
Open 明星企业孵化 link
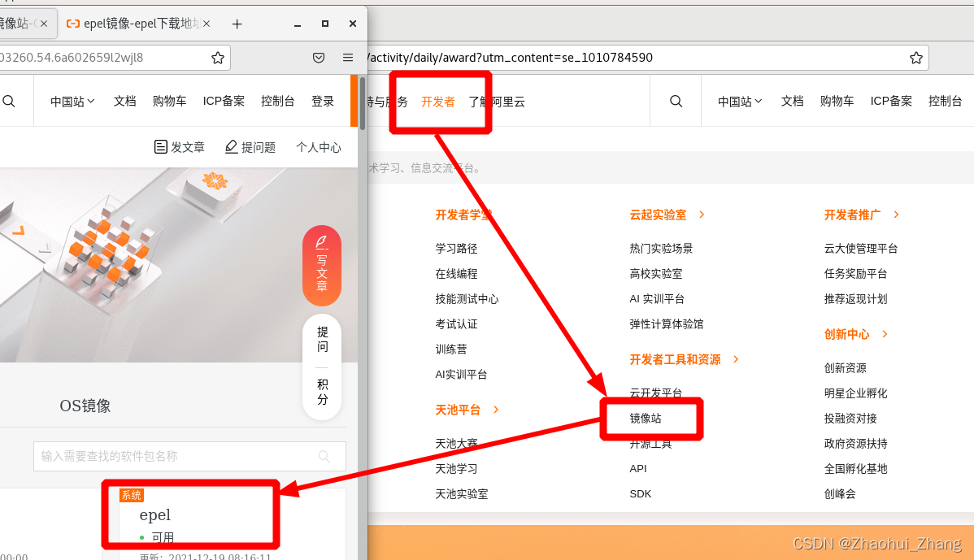coord(855,393)
